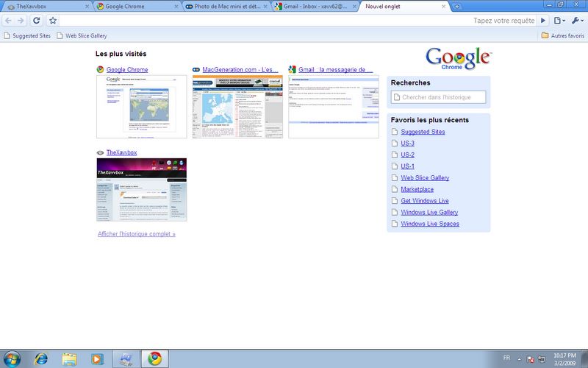Open the Windows Live Spaces bookmark
The height and width of the screenshot is (368, 588).
point(430,224)
